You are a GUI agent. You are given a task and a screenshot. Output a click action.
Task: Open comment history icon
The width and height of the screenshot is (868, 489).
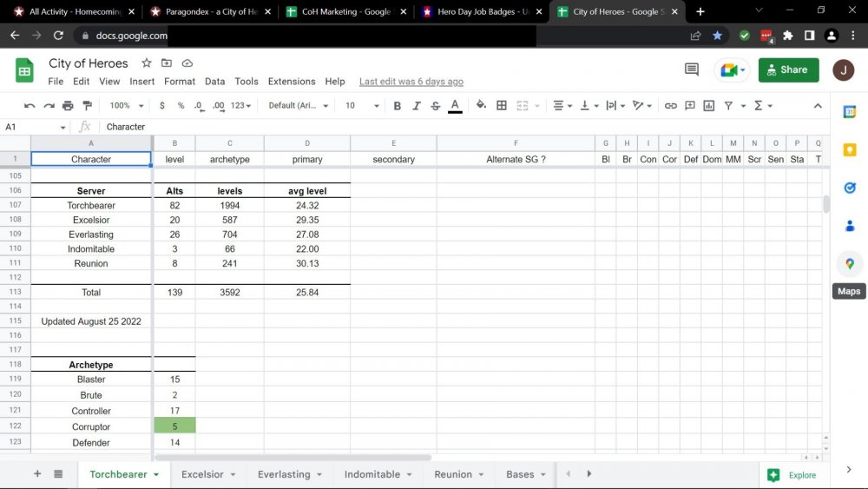click(691, 70)
